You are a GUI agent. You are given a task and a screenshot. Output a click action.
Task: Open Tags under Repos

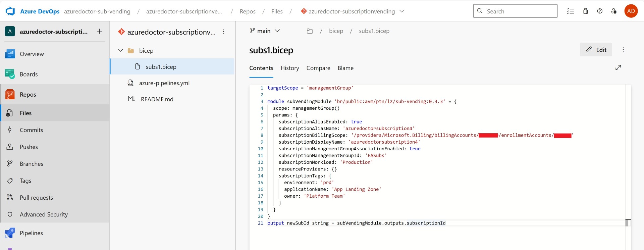click(x=55, y=181)
